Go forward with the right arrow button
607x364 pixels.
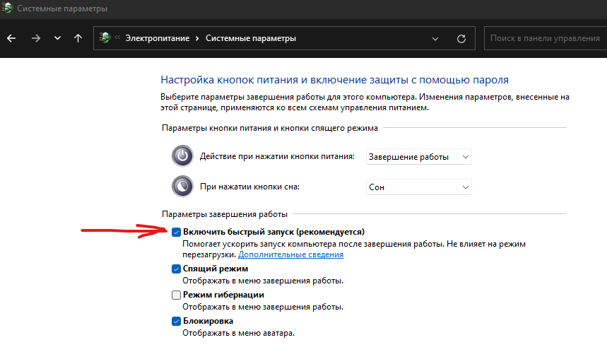pyautogui.click(x=35, y=38)
